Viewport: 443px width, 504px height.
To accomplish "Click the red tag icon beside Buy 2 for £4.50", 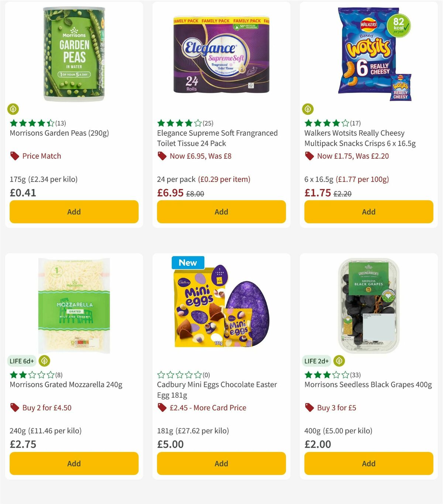I will [x=14, y=408].
